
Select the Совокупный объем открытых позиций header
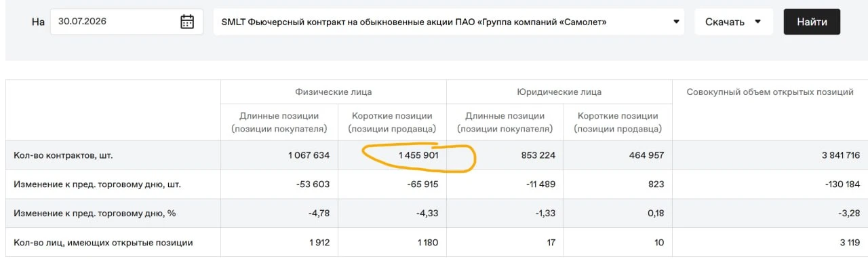click(770, 92)
